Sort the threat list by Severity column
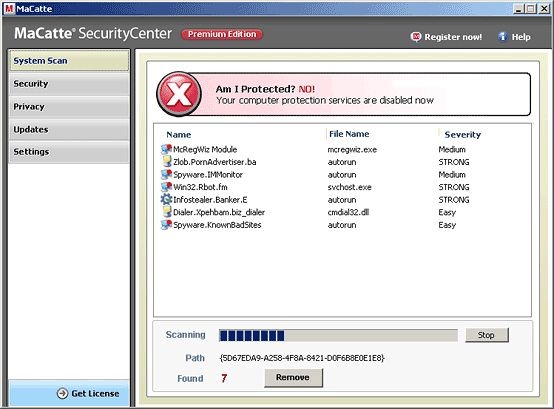Viewport: 554px width, 409px height. [462, 135]
